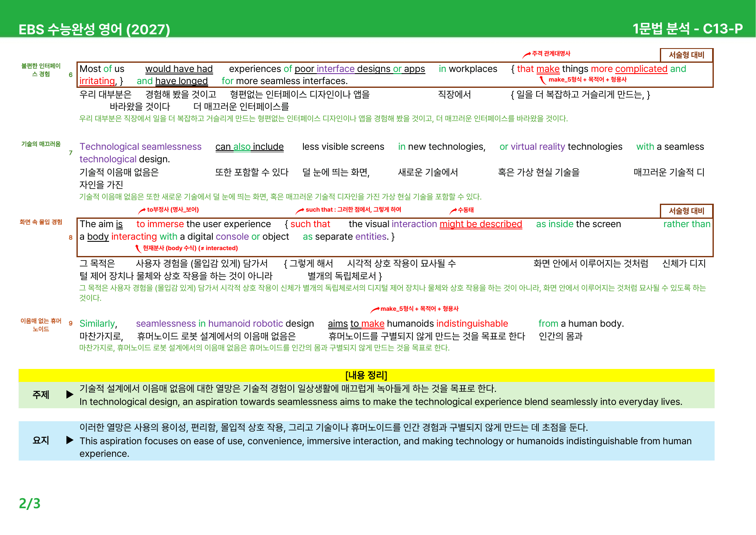The image size is (756, 535).
Task: Click the annotation 'make_5형식 + 목적어 + 형용사' under sentence 6
Action: [587, 79]
